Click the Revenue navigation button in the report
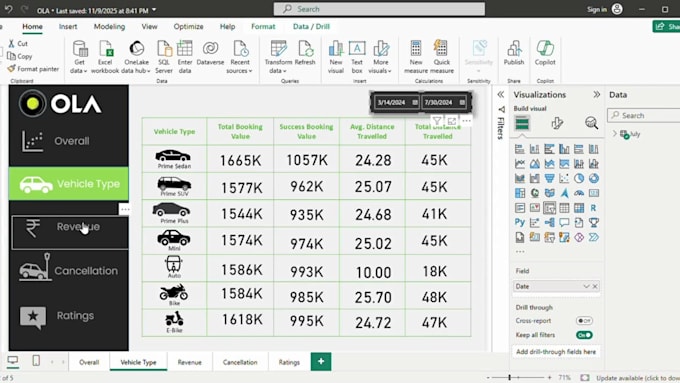Viewport: 680px width, 383px height. coord(70,232)
